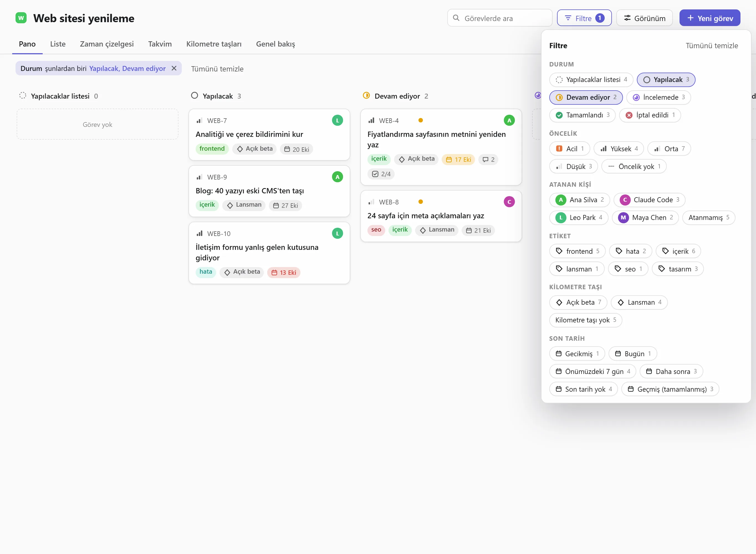Toggle the İncelemede status filter
This screenshot has width=756, height=554.
pyautogui.click(x=658, y=98)
